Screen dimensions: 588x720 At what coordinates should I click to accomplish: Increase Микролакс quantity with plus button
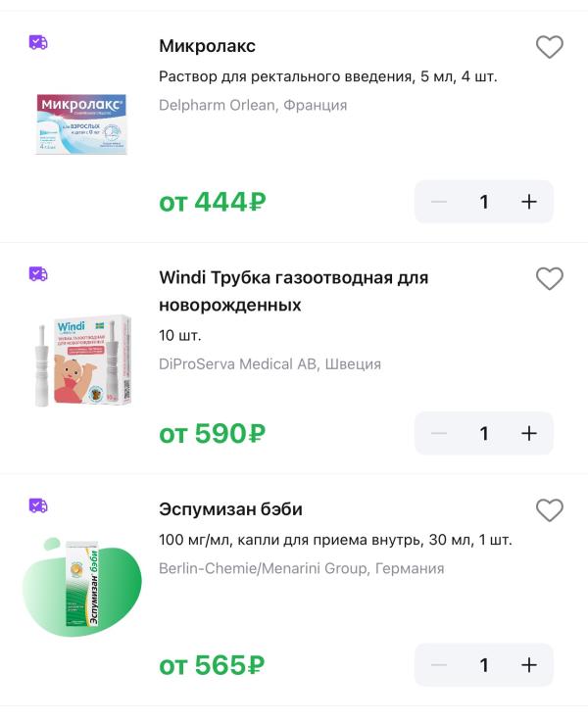click(529, 202)
